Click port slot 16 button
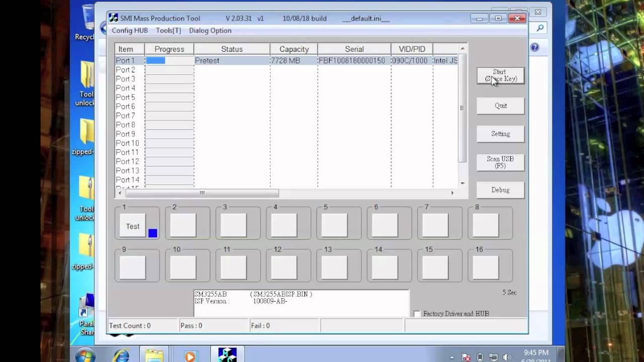644x362 pixels. [x=486, y=267]
